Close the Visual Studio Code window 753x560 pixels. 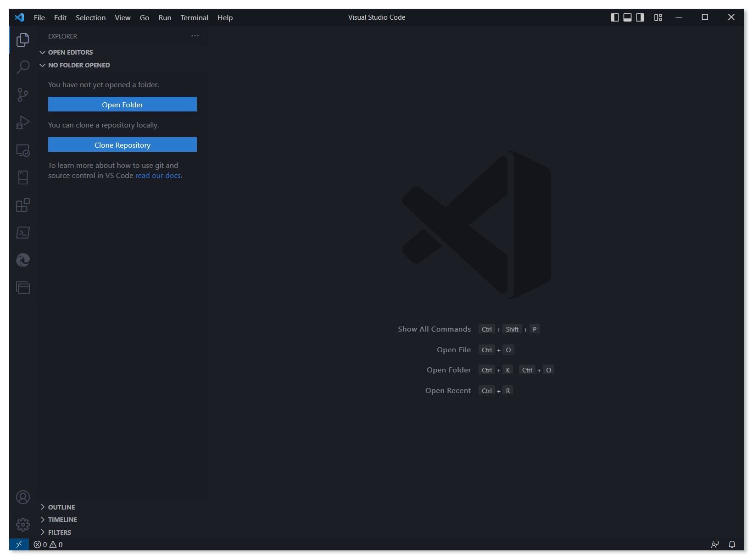731,17
